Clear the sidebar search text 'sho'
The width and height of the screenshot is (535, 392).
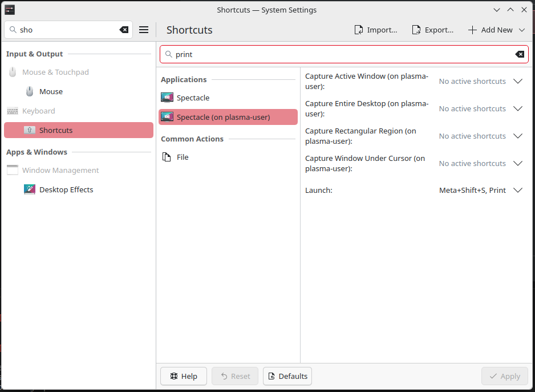(124, 30)
